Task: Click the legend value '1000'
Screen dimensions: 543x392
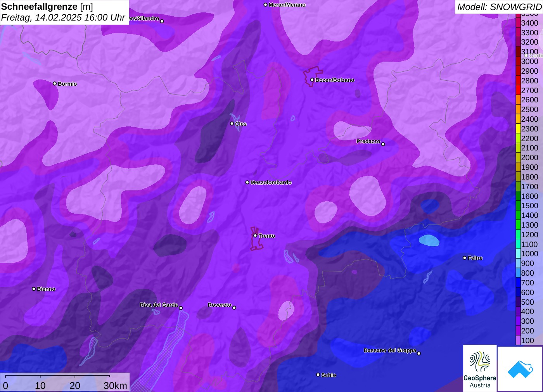Action: (x=529, y=254)
